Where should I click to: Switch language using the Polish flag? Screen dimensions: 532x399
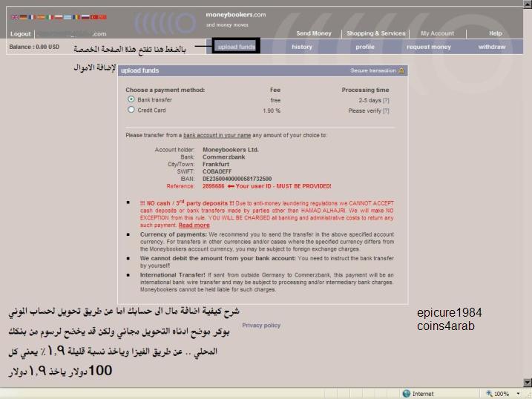(59, 17)
